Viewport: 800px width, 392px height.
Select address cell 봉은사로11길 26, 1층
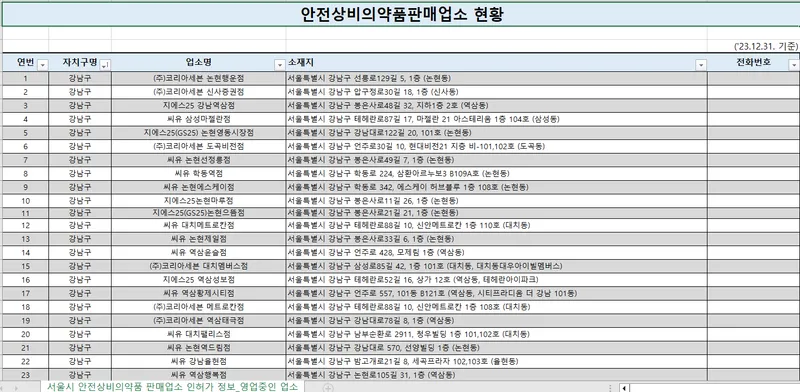point(496,201)
